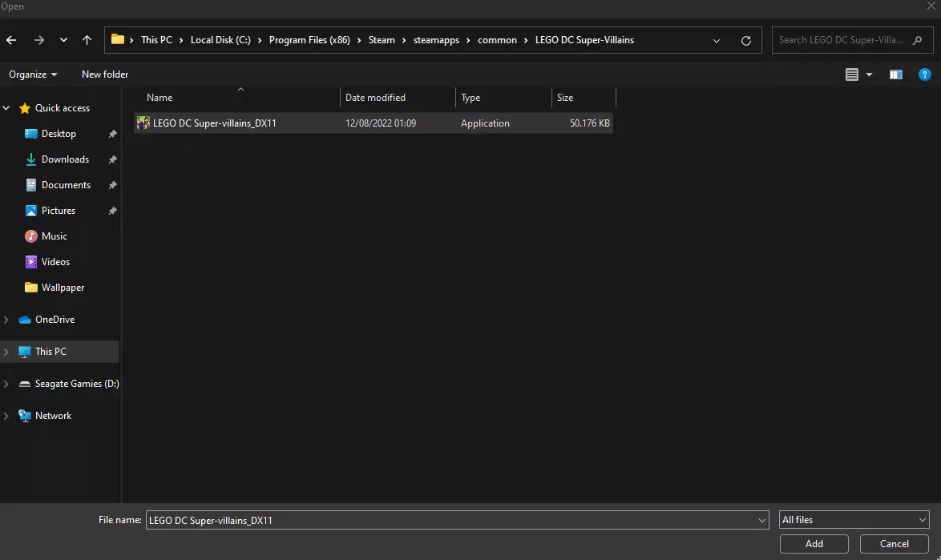
Task: Click the search magnifier icon
Action: [917, 40]
